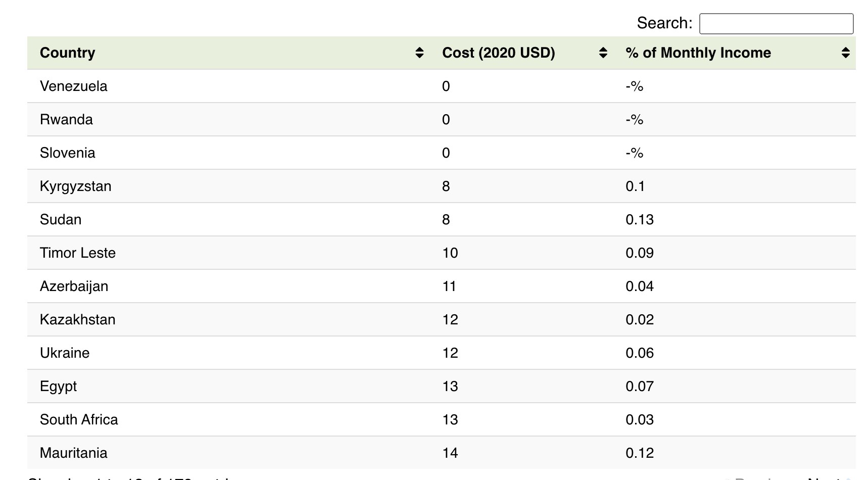Select the Ukraine row
This screenshot has height=480, width=868.
point(442,353)
